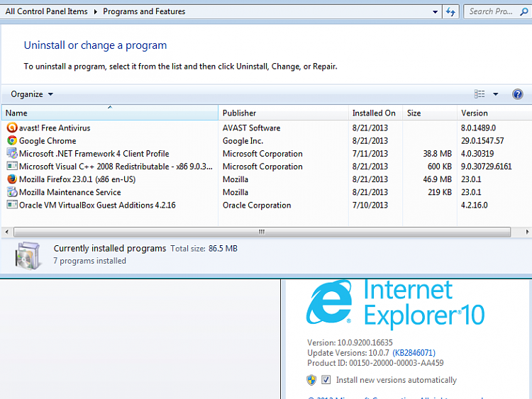
Task: Select Microsoft Visual C++ 2008 Redistributable entry
Action: coord(116,167)
